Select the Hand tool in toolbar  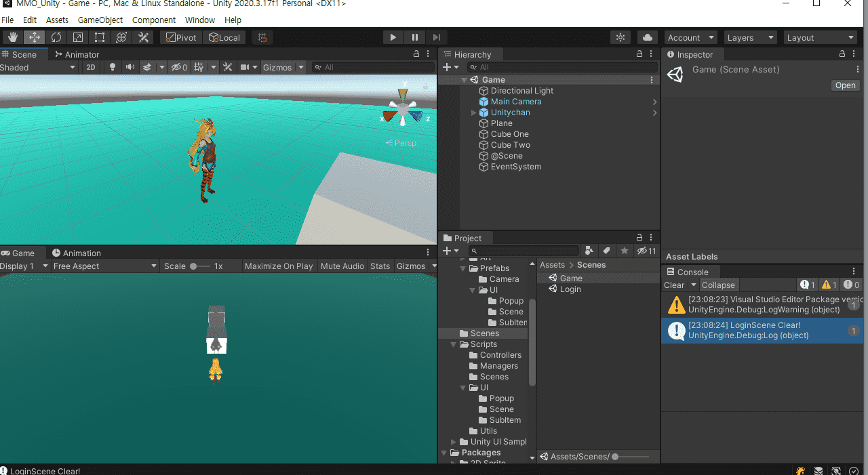[13, 37]
